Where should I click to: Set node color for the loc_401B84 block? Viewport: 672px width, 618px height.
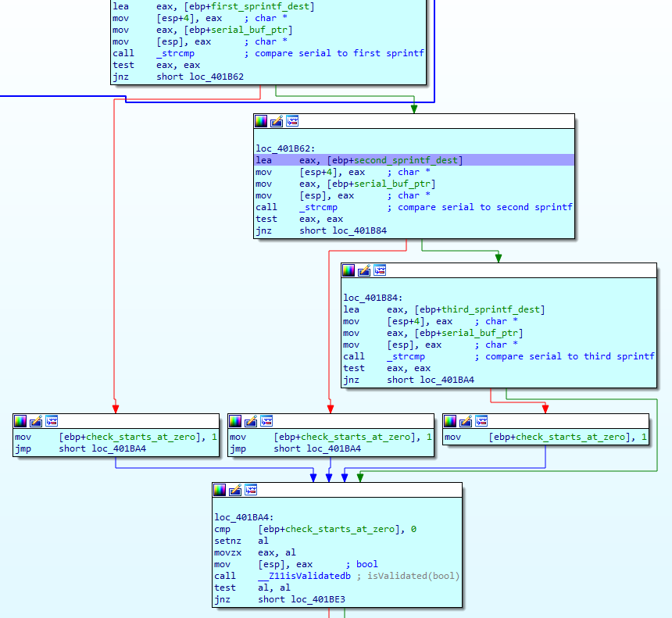tap(349, 270)
